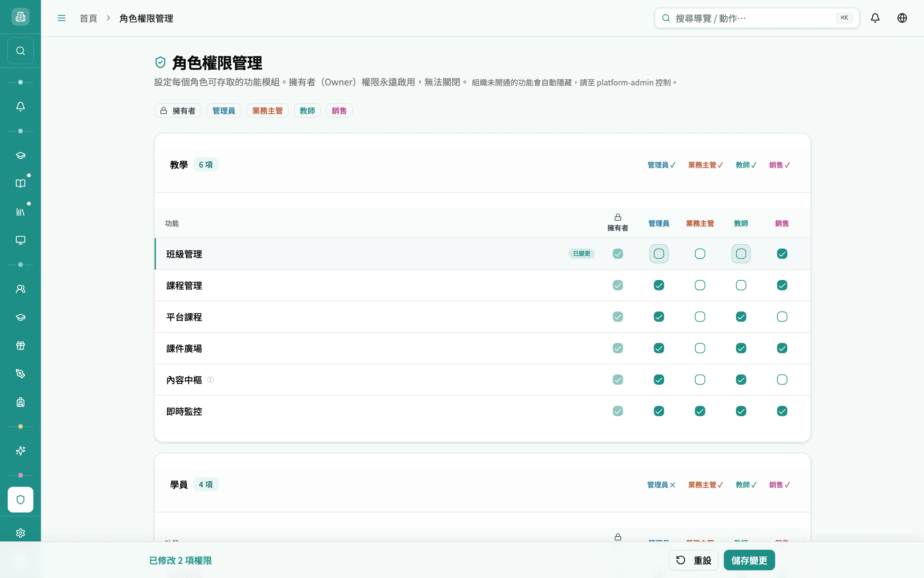Image resolution: width=924 pixels, height=578 pixels.
Task: Open the open-book icon in sidebar
Action: coord(20,183)
